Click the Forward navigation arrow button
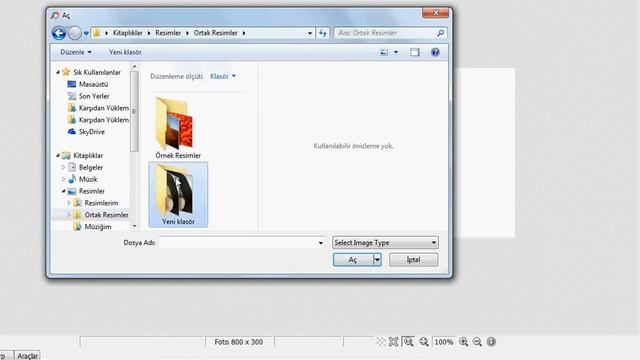This screenshot has width=640, height=360. 75,33
